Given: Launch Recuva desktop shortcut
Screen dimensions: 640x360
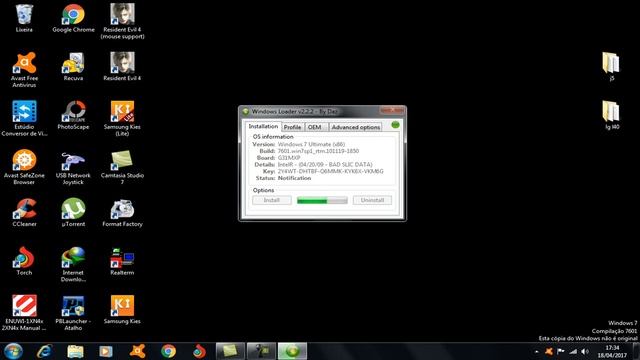Looking at the screenshot, I should point(73,67).
